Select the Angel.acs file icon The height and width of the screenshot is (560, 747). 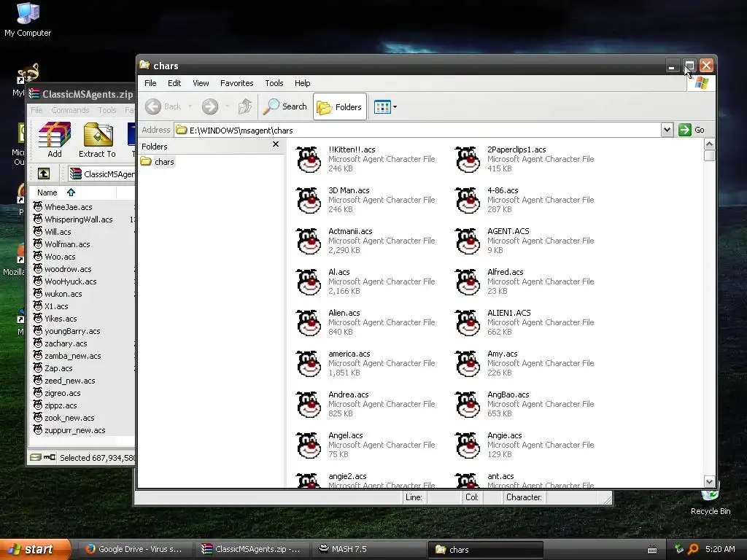tap(309, 446)
